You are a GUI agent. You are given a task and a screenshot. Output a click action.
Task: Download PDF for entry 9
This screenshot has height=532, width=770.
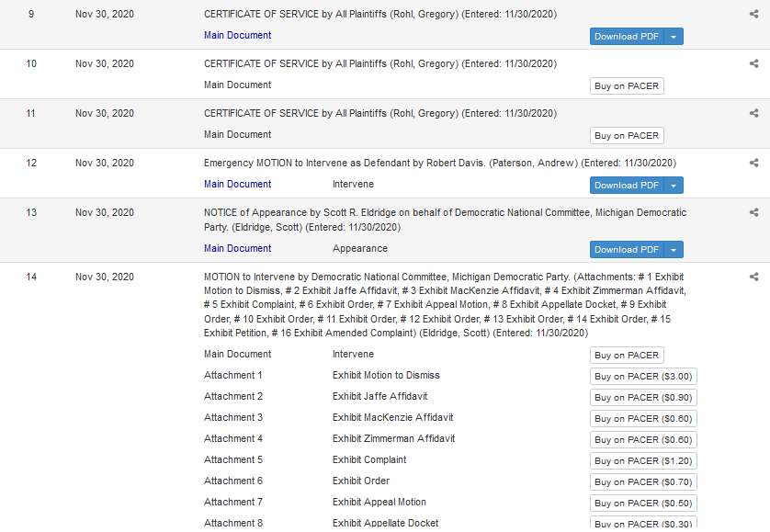pyautogui.click(x=627, y=37)
